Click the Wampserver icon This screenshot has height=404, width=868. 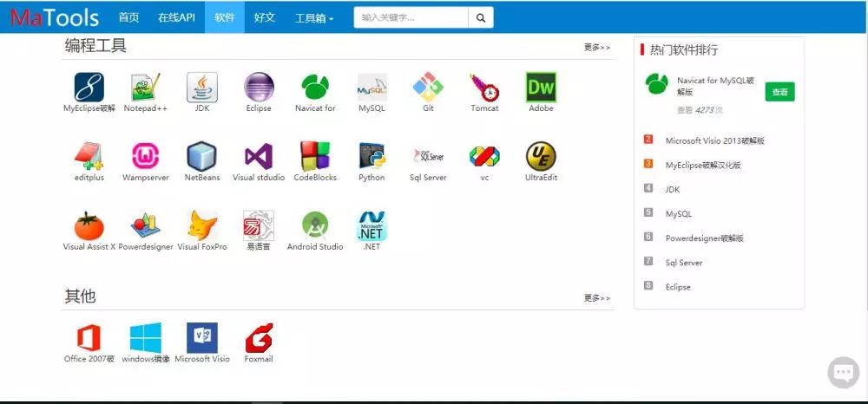146,156
